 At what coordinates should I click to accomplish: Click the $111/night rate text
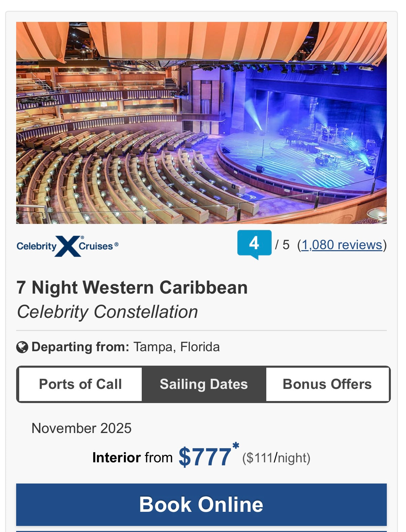(276, 458)
